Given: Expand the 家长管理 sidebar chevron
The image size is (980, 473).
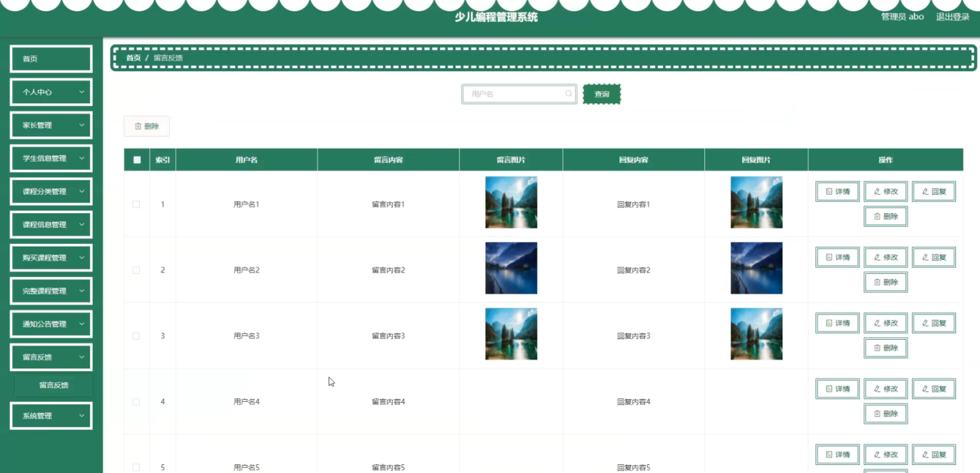Looking at the screenshot, I should [82, 125].
